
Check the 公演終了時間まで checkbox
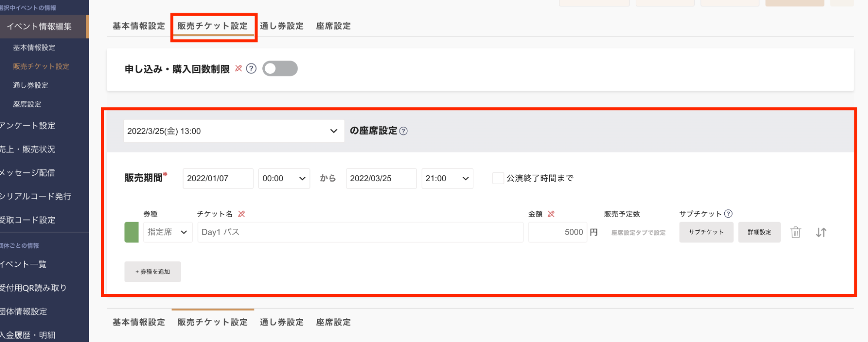point(498,178)
